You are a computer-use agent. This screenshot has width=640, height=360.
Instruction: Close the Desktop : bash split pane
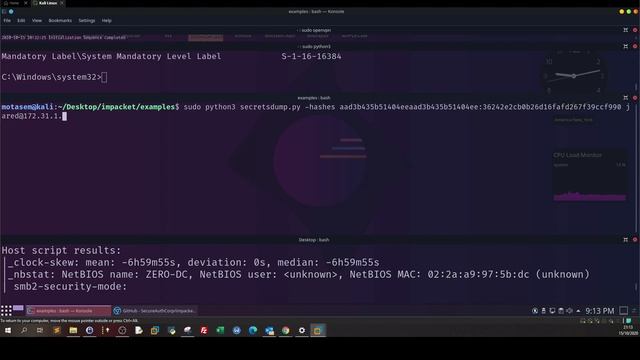click(635, 240)
